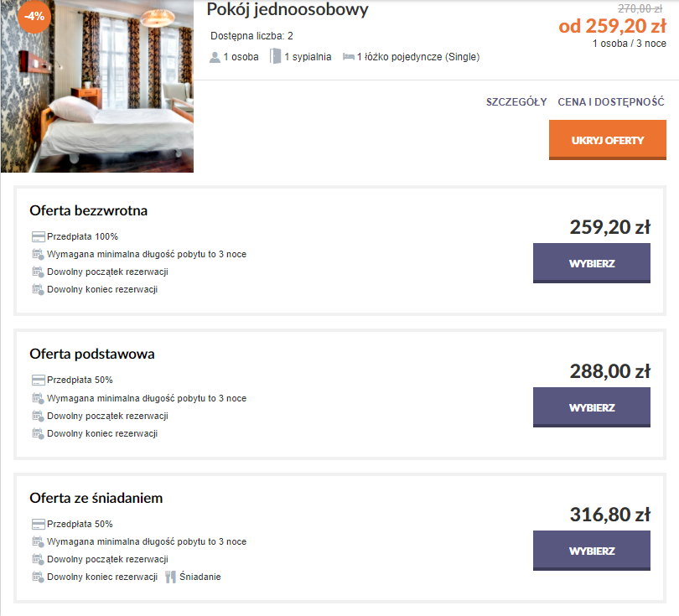Viewport: 679px width, 616px height.
Task: Collapse offers with UKRYJ OFERTY button
Action: coord(607,139)
